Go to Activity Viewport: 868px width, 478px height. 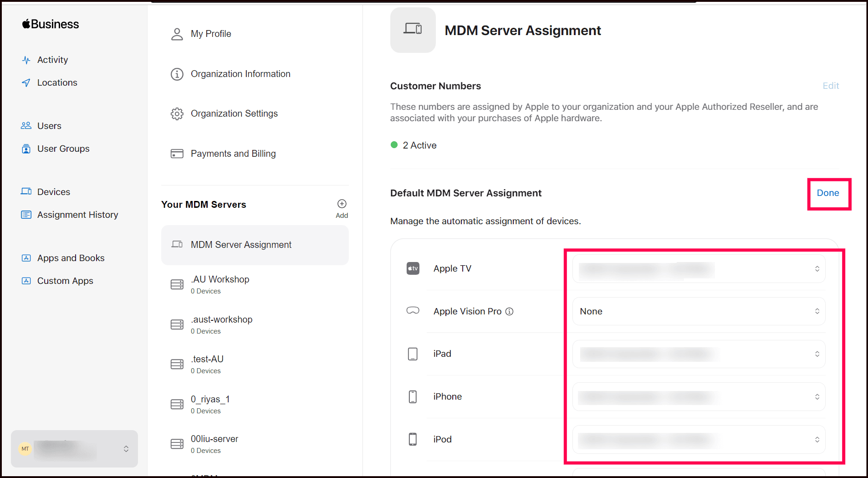click(52, 60)
